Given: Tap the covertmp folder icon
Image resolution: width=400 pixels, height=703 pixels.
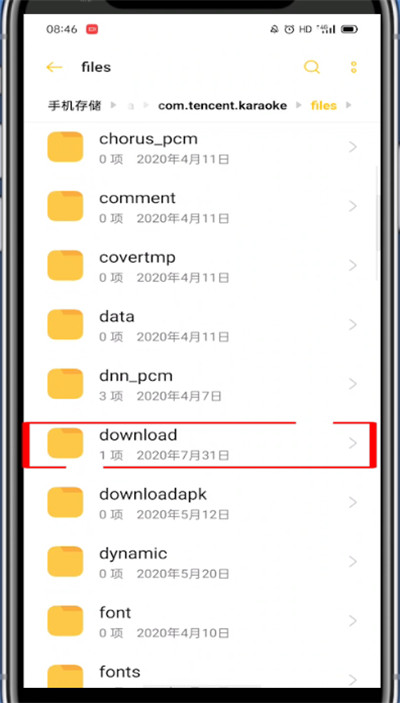Looking at the screenshot, I should [65, 265].
